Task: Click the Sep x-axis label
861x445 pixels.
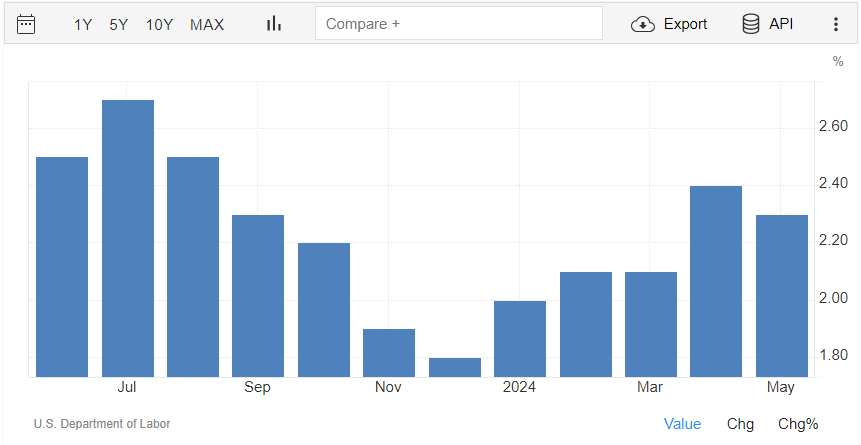Action: pyautogui.click(x=257, y=387)
